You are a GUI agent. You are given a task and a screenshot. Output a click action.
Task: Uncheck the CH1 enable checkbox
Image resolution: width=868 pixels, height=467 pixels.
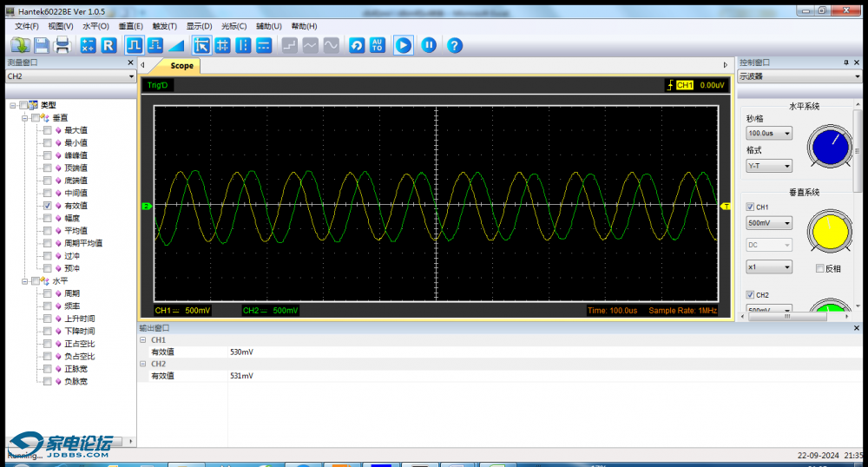(750, 207)
